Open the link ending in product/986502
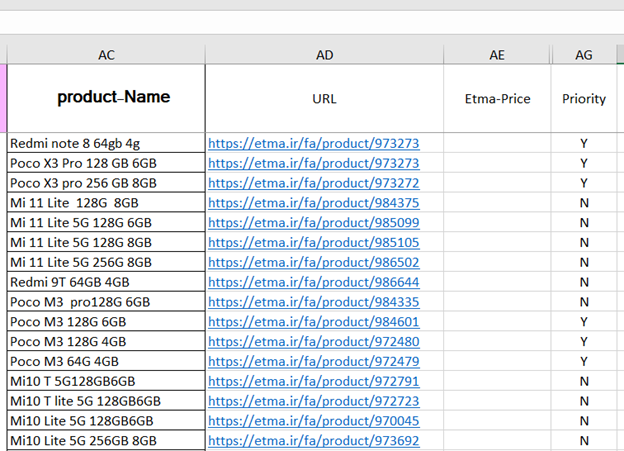 pos(314,262)
